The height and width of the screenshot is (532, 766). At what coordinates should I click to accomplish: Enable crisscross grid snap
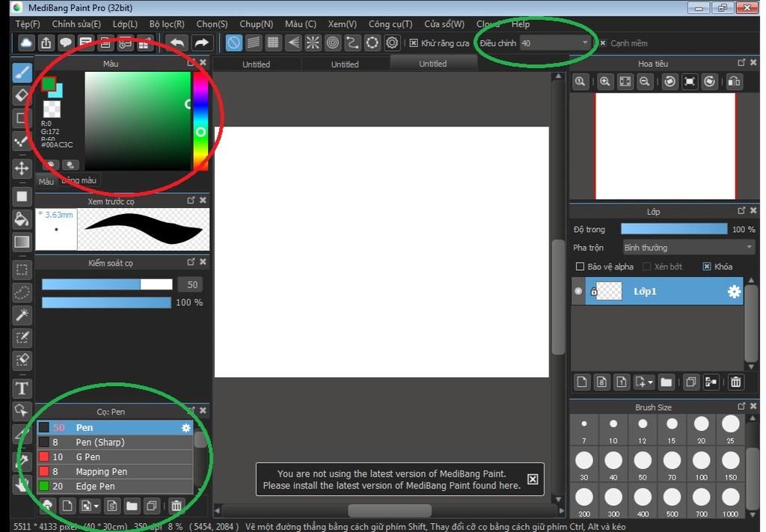click(273, 43)
